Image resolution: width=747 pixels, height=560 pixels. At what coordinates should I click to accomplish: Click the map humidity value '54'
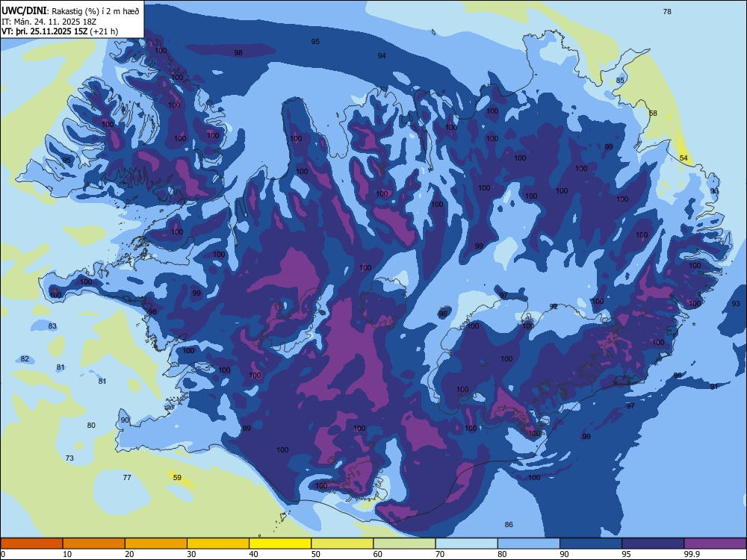684,158
